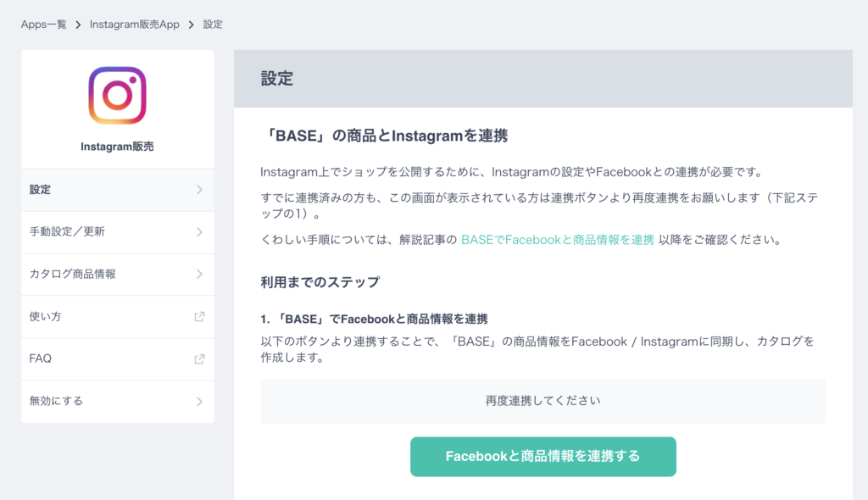
Task: Click the external link icon beside 使い方
Action: coord(199,317)
